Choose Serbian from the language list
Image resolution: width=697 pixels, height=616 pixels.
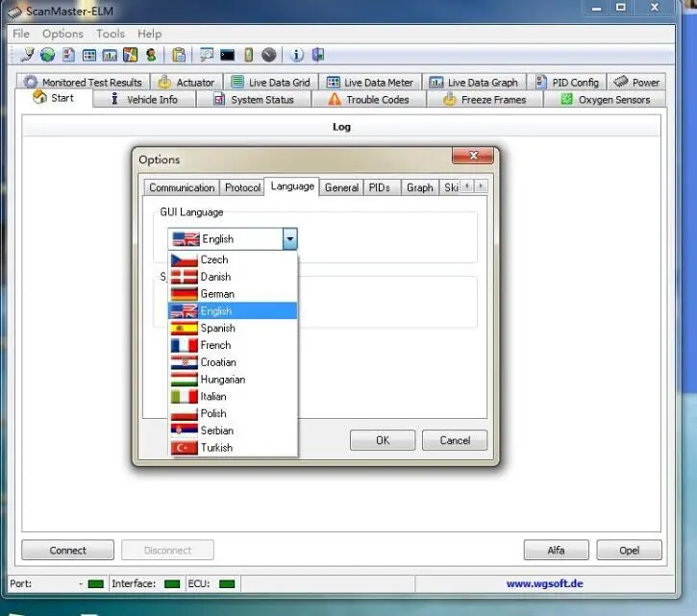point(233,431)
